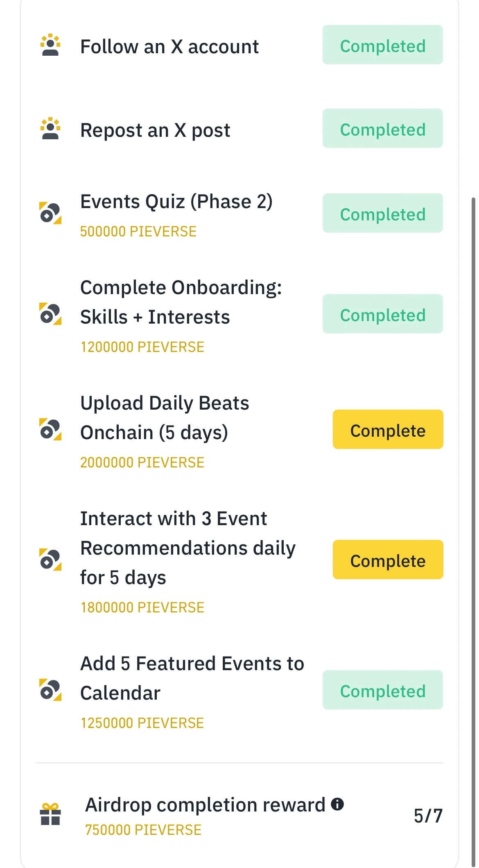Click the Interact with 3 Event Recommendations icon
This screenshot has width=479, height=868.
pos(50,560)
